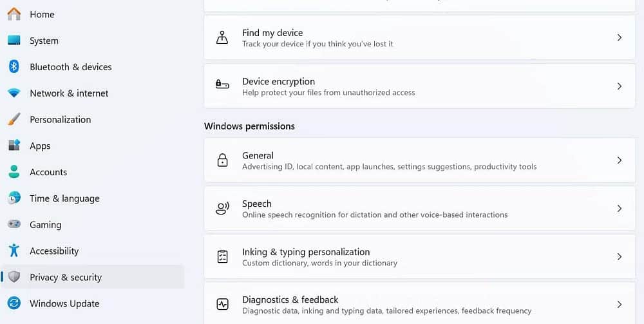
Task: Click the Home house icon in sidebar
Action: coord(14,14)
